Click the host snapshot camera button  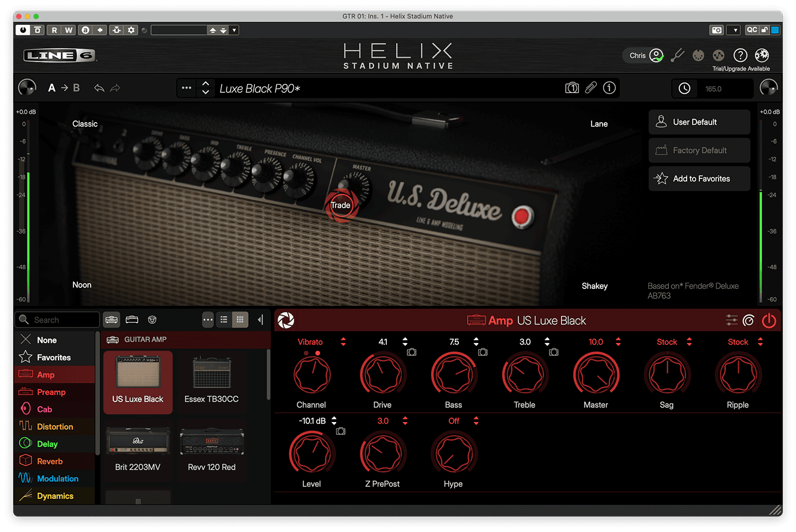pos(717,30)
